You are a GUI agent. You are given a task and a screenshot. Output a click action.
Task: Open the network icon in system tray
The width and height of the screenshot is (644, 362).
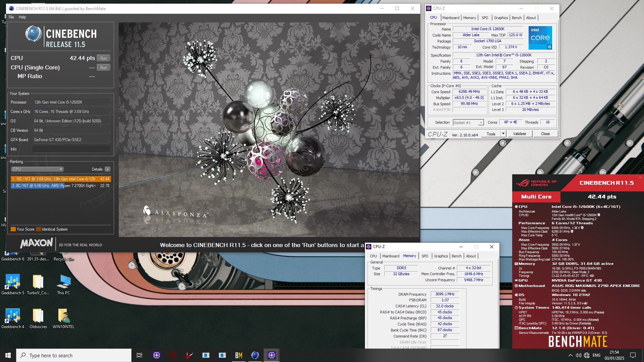pyautogui.click(x=587, y=355)
